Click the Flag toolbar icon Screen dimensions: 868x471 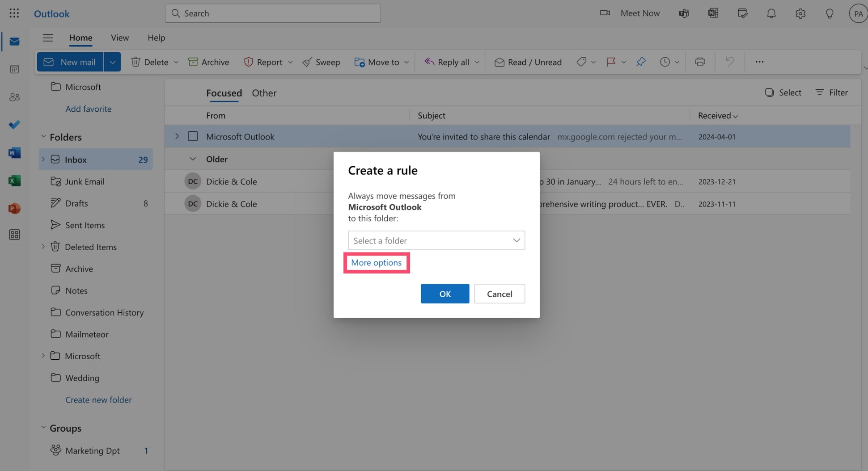(x=611, y=62)
